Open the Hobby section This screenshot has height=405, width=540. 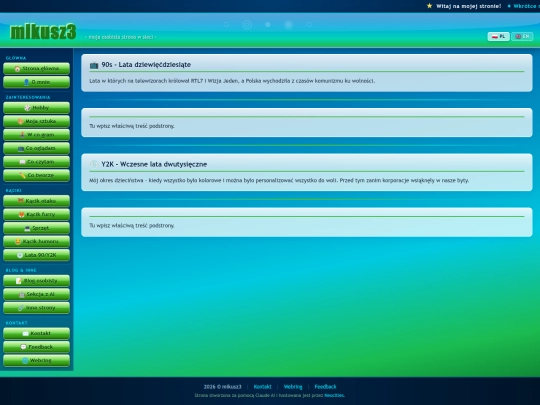pos(36,108)
